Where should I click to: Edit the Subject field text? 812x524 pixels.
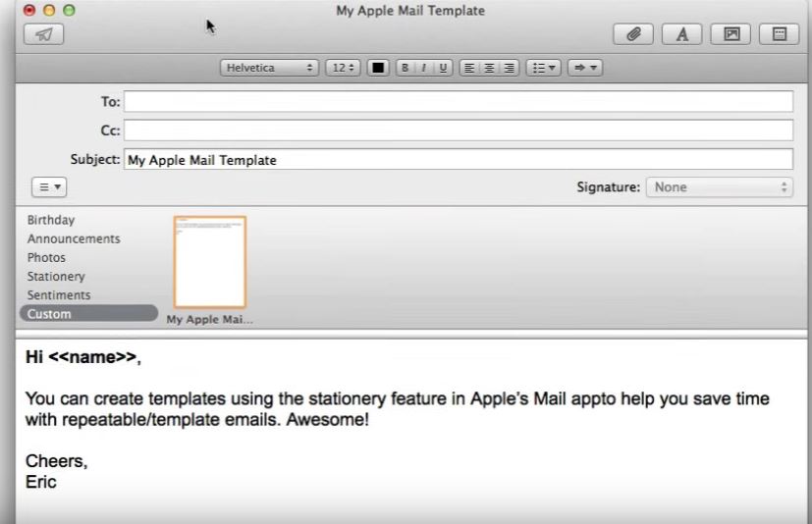(459, 160)
